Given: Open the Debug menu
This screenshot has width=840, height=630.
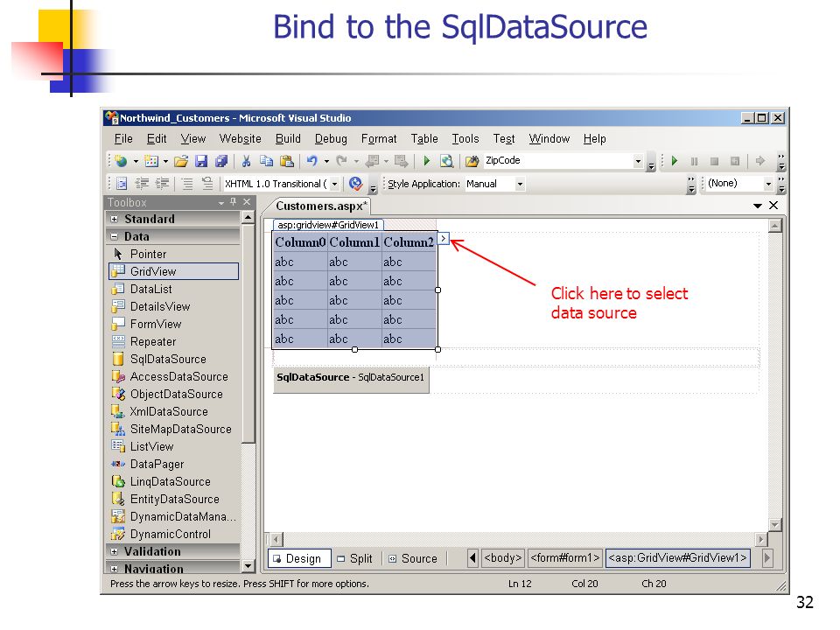Looking at the screenshot, I should point(331,139).
